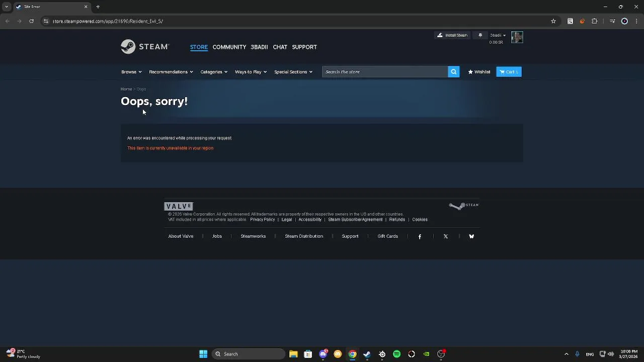Open the Chrome extensions puzzle icon
The height and width of the screenshot is (362, 644).
pos(595,21)
